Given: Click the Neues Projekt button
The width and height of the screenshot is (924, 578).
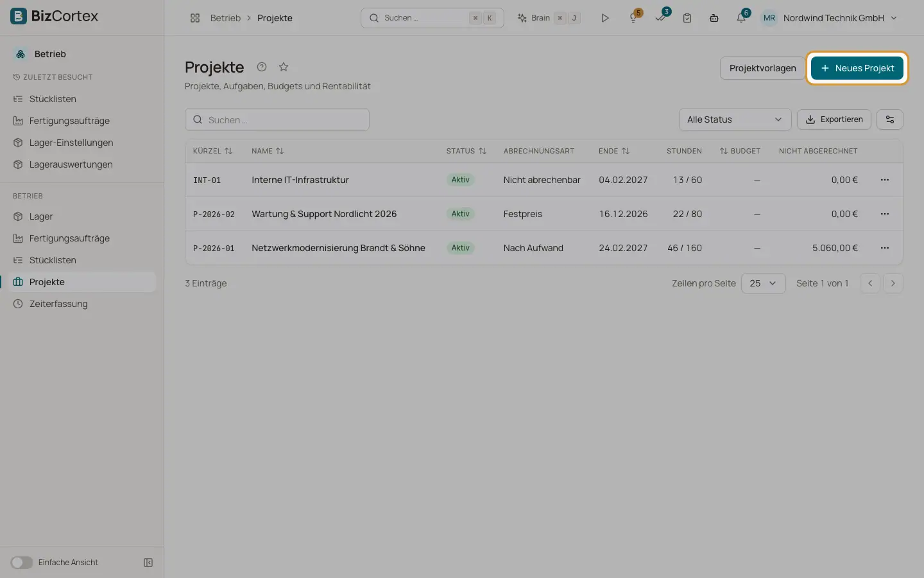Looking at the screenshot, I should tap(857, 68).
